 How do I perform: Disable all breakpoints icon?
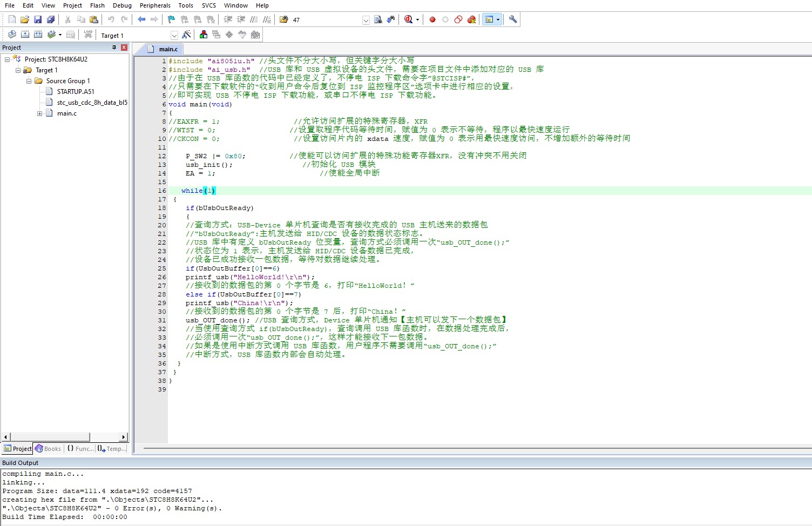(458, 19)
